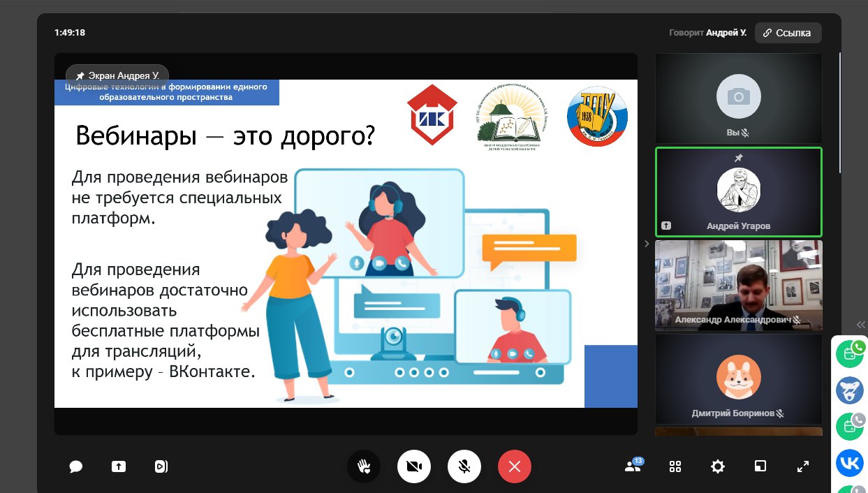Viewport: 868px width, 493px height.
Task: Open the participants list with 13 badge
Action: (x=633, y=466)
